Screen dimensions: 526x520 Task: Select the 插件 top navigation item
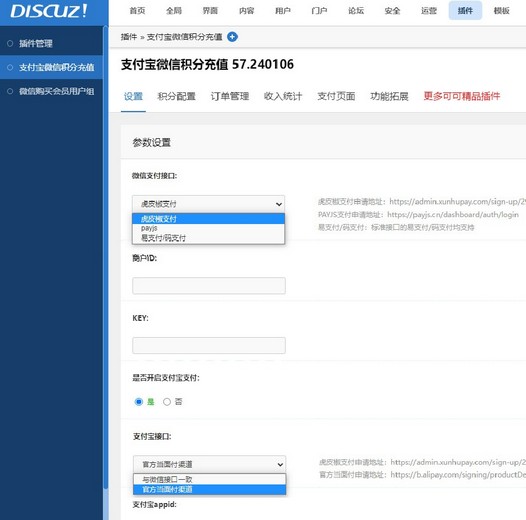tap(465, 10)
